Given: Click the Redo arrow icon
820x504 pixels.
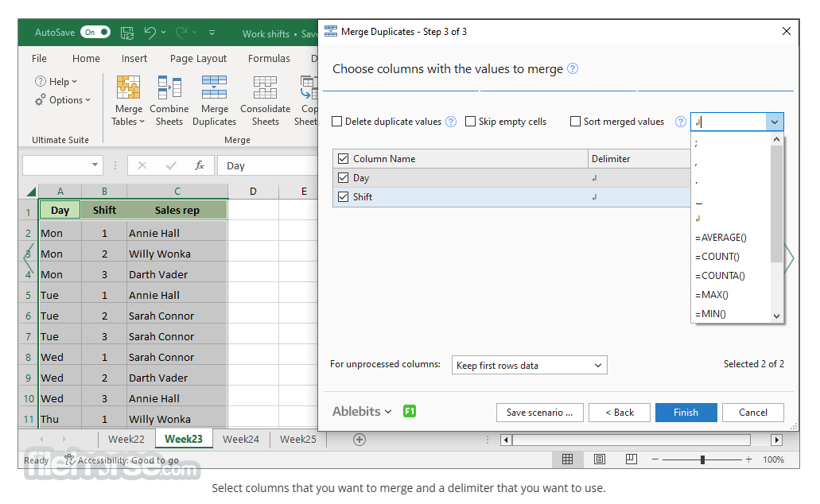Looking at the screenshot, I should [181, 33].
